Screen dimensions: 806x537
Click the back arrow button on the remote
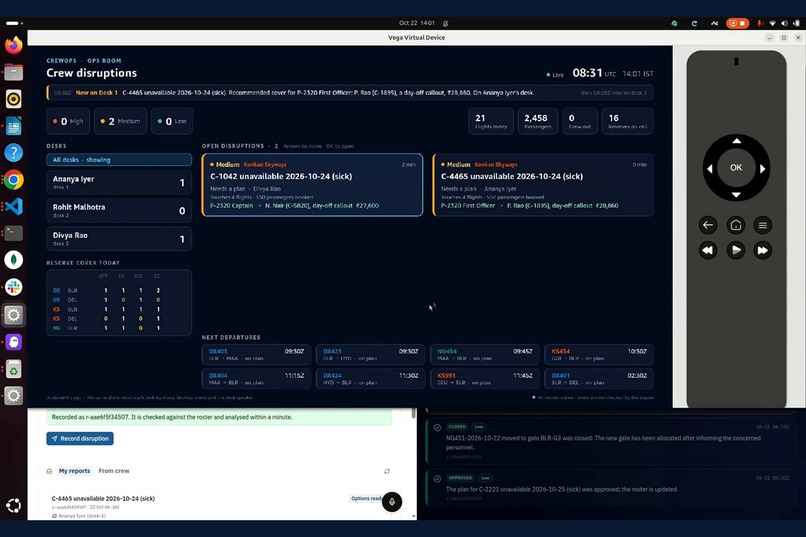click(708, 225)
